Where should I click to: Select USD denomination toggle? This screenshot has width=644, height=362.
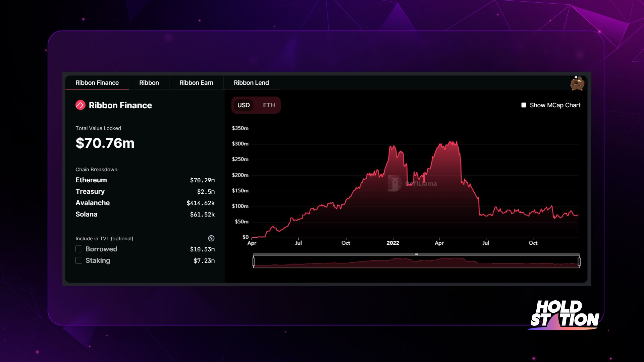[244, 105]
